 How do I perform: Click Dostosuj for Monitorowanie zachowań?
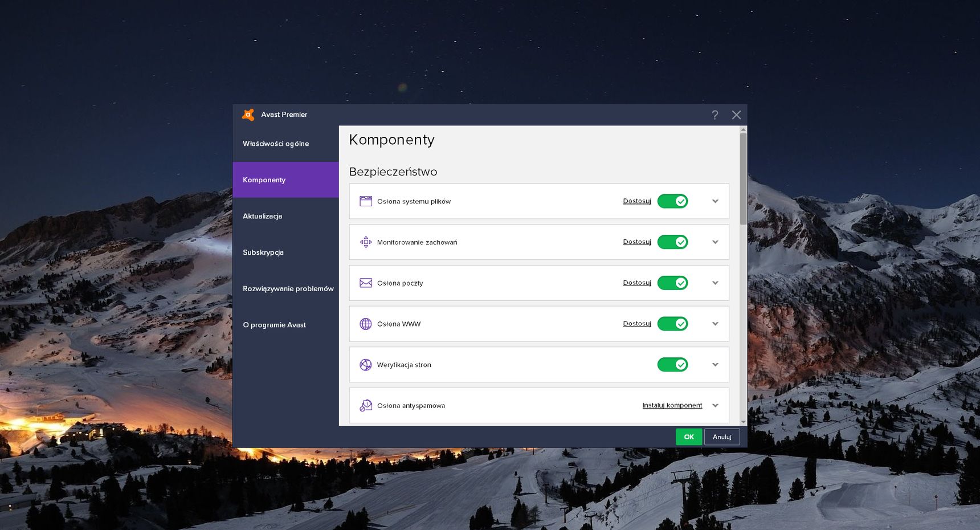click(637, 242)
